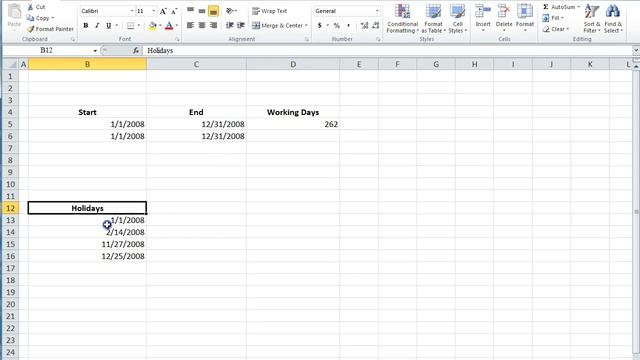This screenshot has width=640, height=360.
Task: Select holiday cell 12/25/2008
Action: pyautogui.click(x=87, y=256)
